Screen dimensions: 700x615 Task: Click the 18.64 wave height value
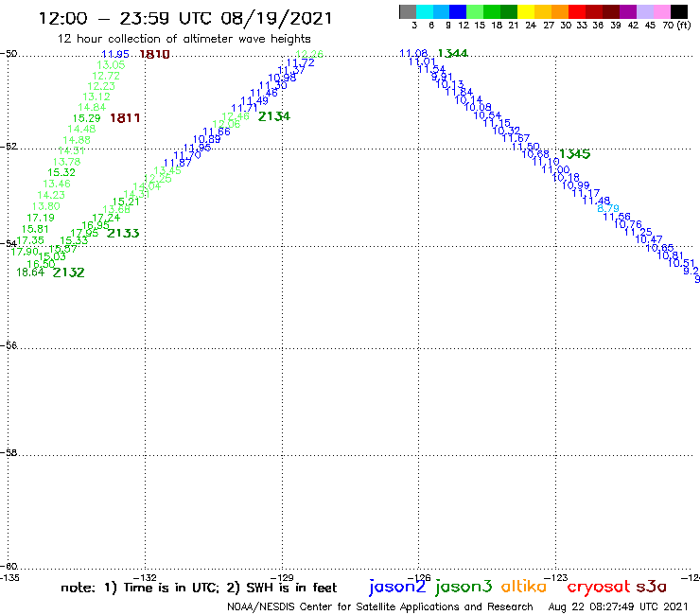tap(30, 272)
